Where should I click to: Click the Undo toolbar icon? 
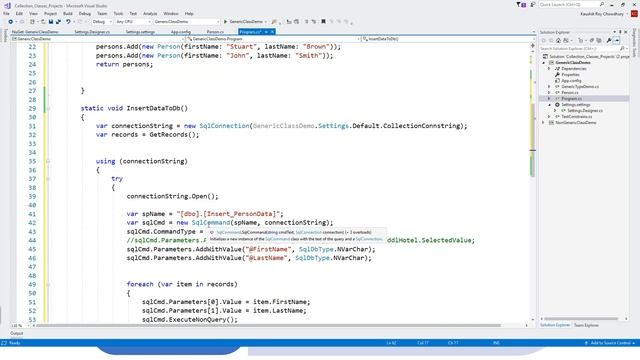point(68,22)
